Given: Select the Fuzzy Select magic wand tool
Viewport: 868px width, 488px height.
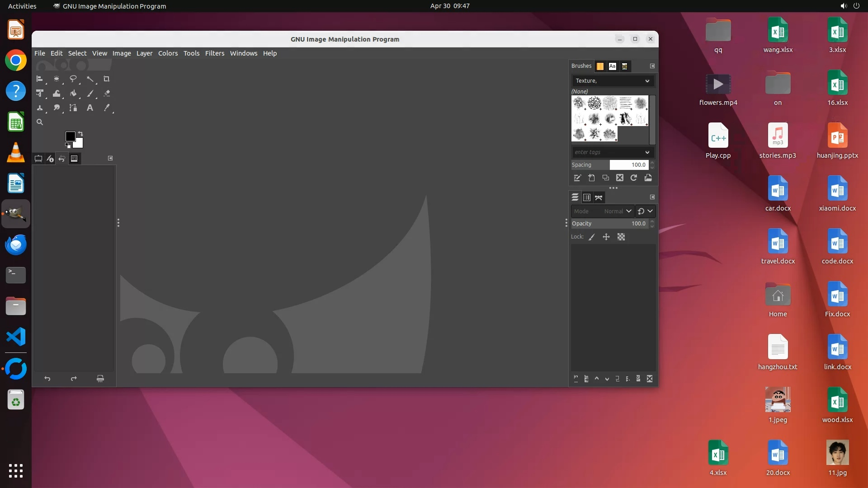Looking at the screenshot, I should point(90,79).
